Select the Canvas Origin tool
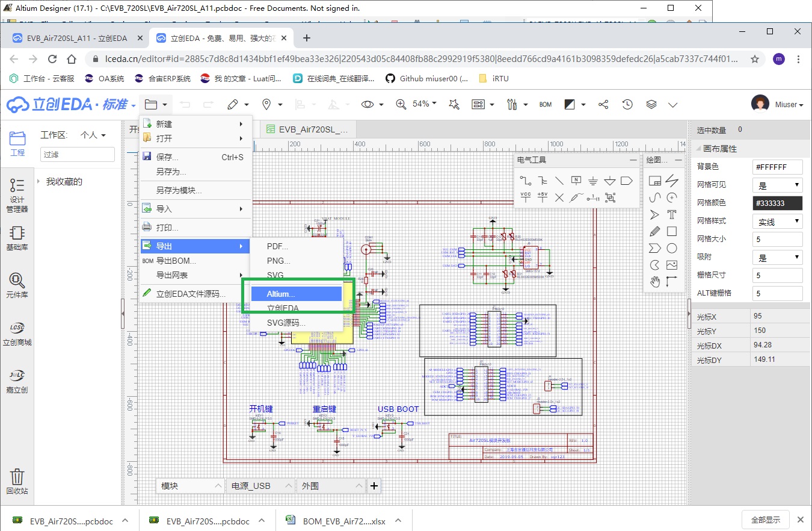Image resolution: width=812 pixels, height=531 pixels. (672, 282)
